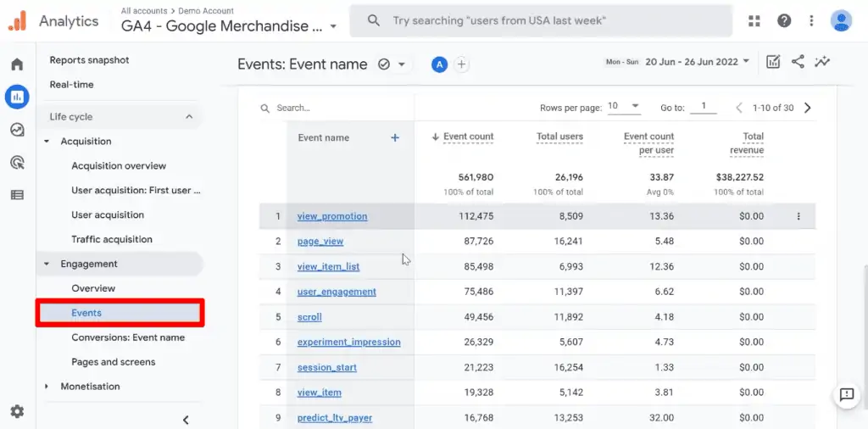The width and height of the screenshot is (868, 429).
Task: Open the report title dropdown arrow
Action: pos(402,64)
